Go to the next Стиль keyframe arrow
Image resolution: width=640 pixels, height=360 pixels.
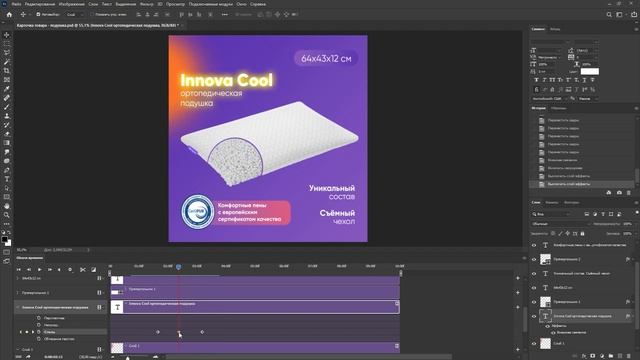coord(33,332)
